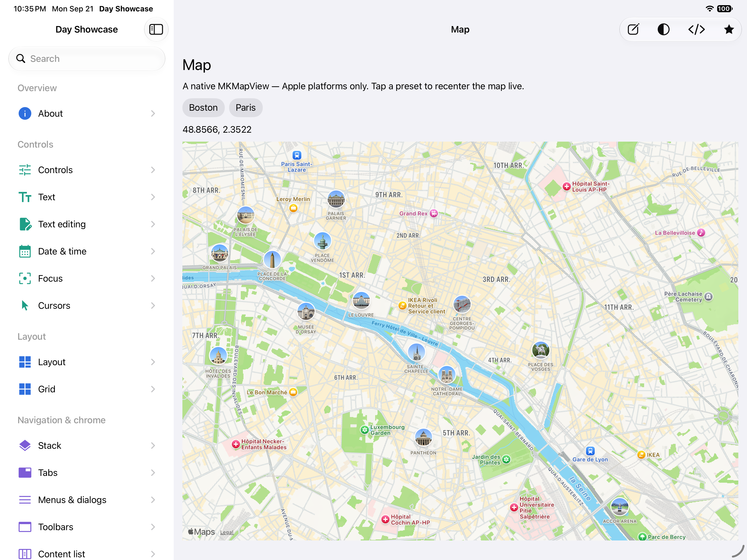Image resolution: width=747 pixels, height=560 pixels.
Task: Tap the Hôtel des Invalides marker
Action: 218,356
